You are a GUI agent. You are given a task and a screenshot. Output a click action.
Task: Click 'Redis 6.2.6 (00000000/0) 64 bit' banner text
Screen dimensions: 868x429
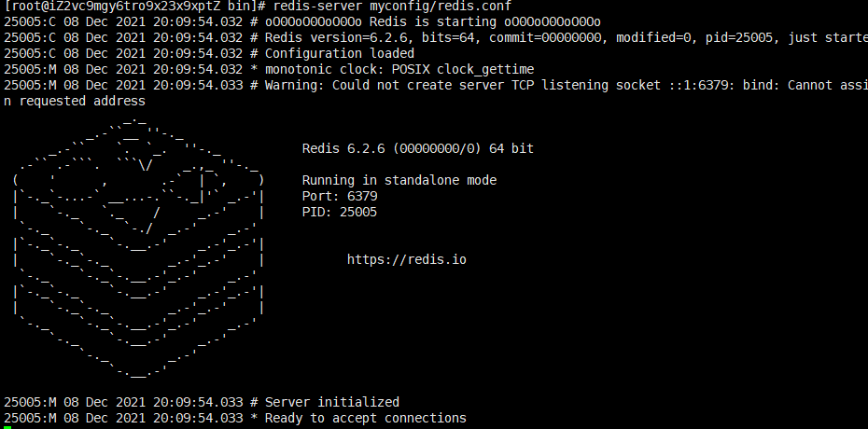[418, 148]
